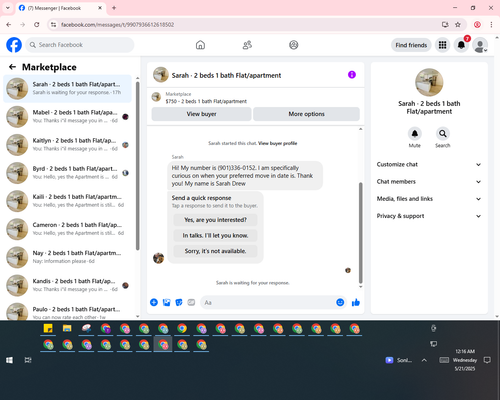Click the Search Facebook field
The image size is (500, 400).
80,45
